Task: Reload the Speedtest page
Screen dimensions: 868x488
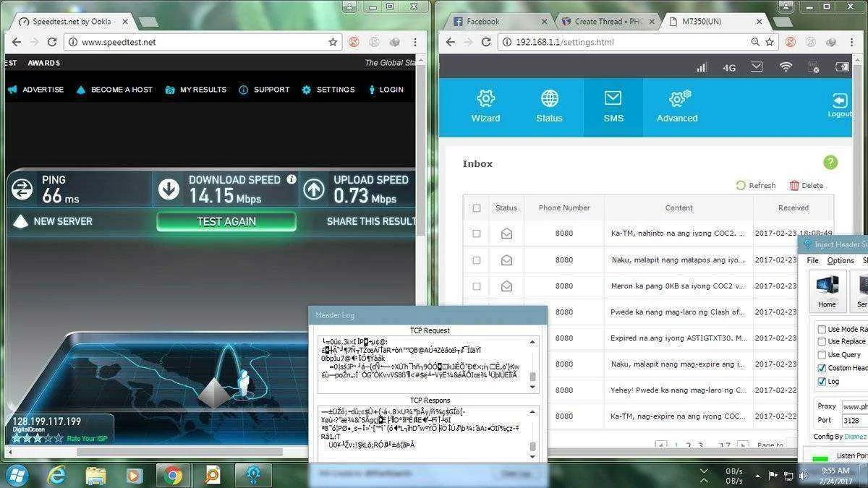Action: [54, 42]
